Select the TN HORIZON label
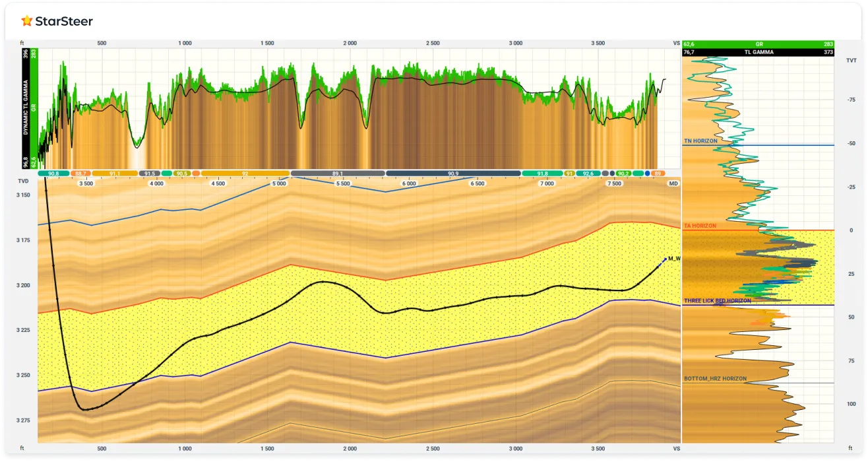This screenshot has height=462, width=868. [700, 141]
